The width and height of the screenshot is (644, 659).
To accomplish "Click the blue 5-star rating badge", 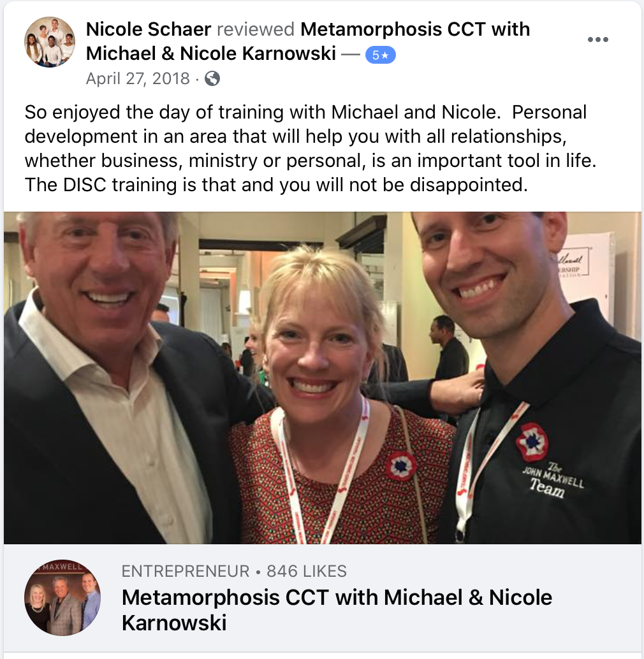I will pos(381,55).
